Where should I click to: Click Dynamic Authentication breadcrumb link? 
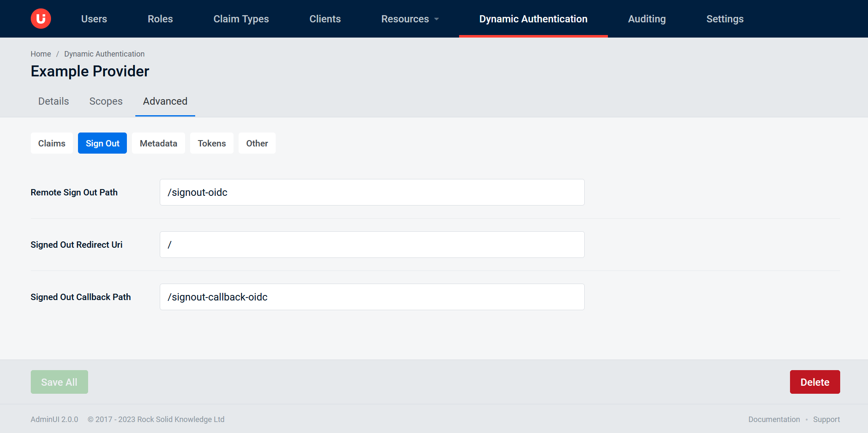click(x=104, y=54)
